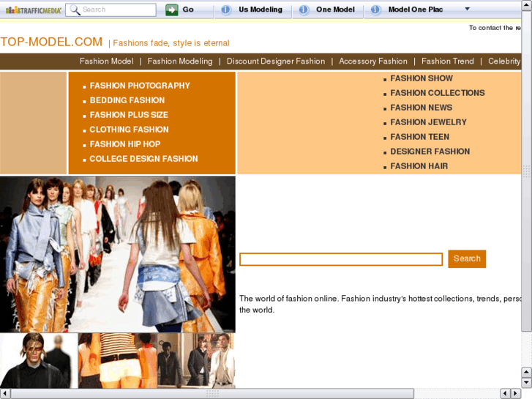
Task: Open the One Model toolbar link
Action: 335,10
